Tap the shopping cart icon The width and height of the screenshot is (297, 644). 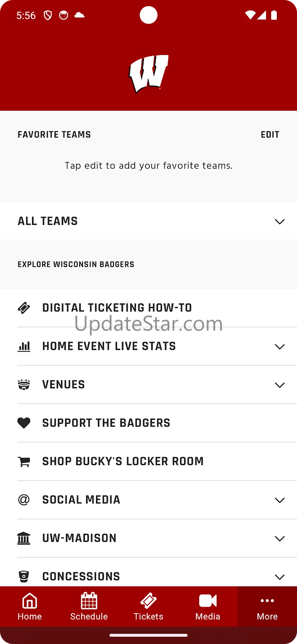click(24, 461)
